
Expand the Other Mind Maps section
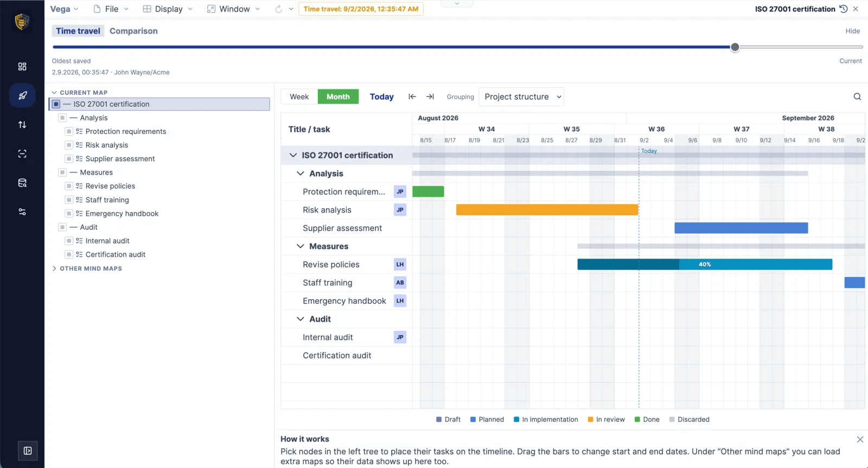54,268
